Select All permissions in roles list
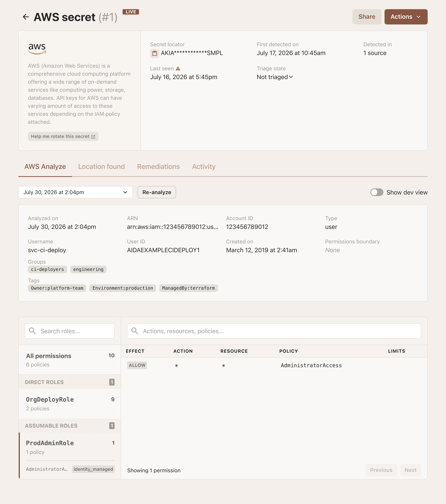Viewport: 446px width, 504px height. click(70, 360)
